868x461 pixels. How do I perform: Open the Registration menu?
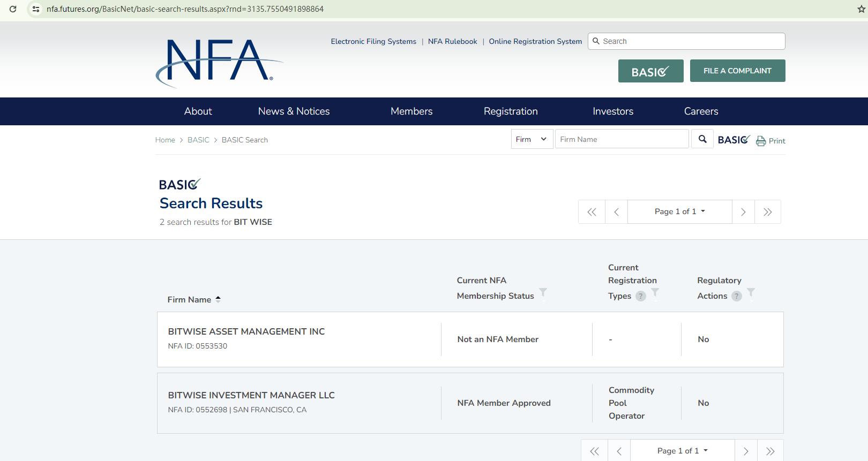tap(511, 111)
